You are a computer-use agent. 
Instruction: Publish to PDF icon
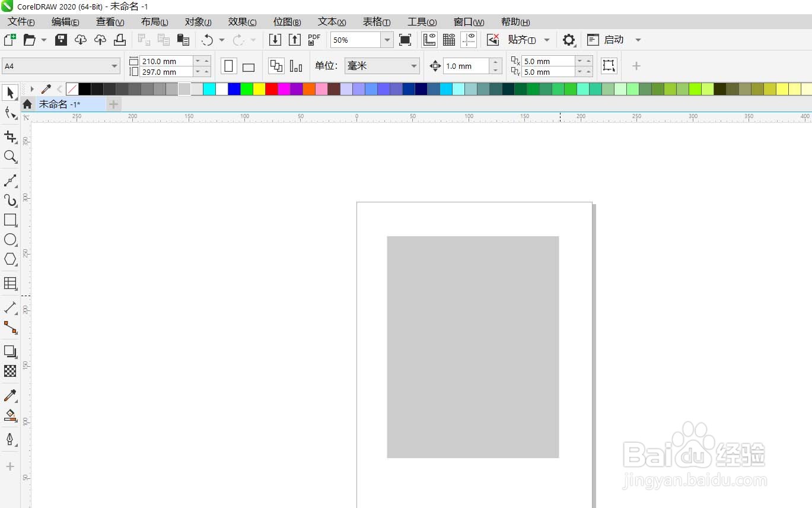click(314, 40)
